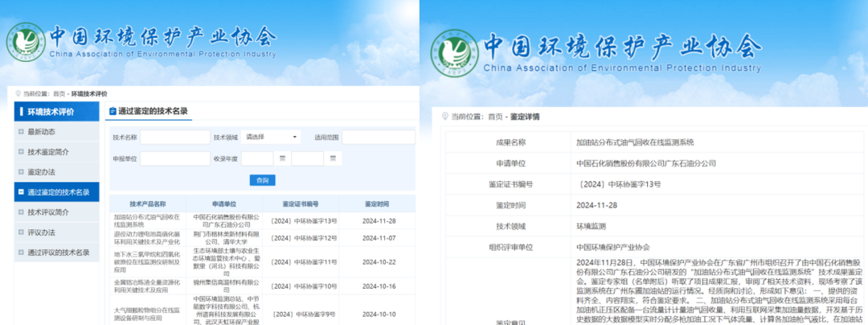Click the date 2024-11-07 in the table
Screen dimensions: 868x325
[379, 238]
